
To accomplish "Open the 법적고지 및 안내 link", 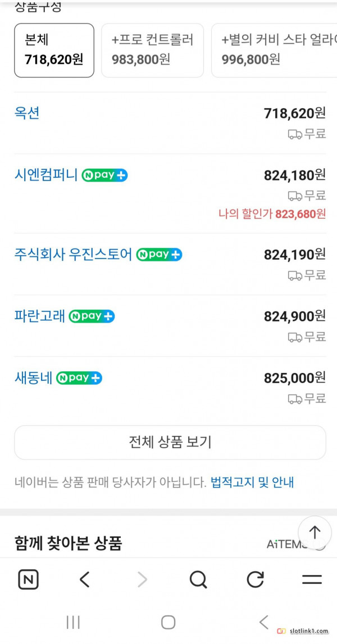I will (252, 482).
